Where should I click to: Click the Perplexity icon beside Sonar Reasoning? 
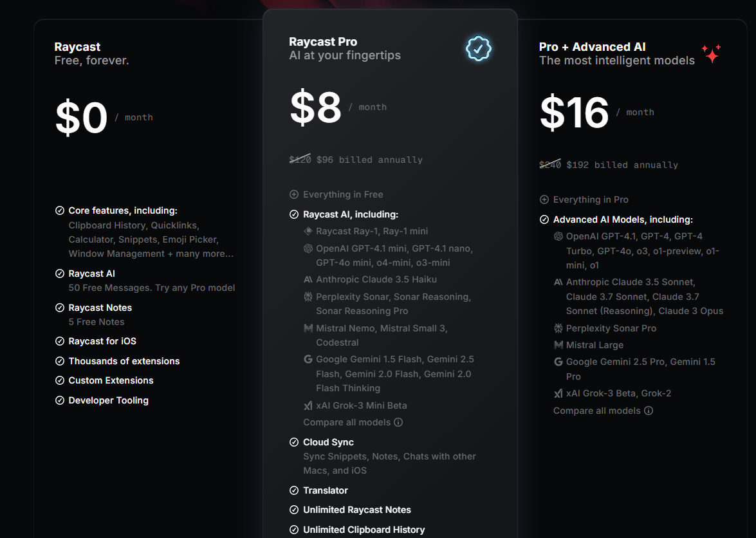pos(308,297)
